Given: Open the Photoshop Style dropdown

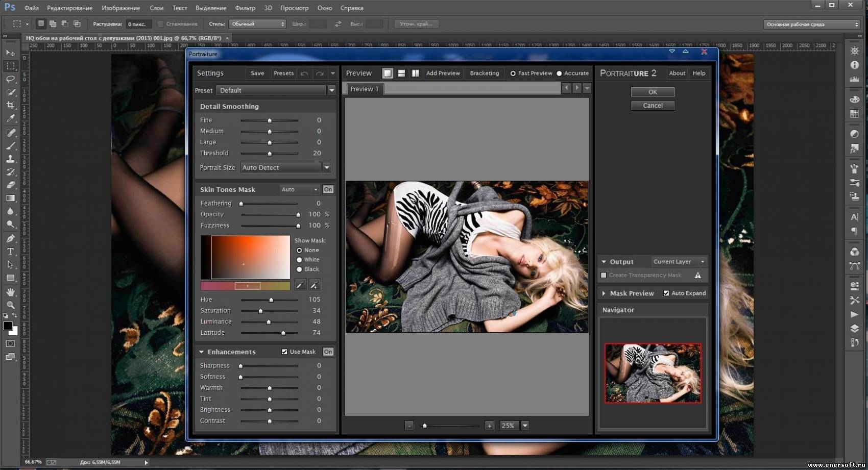Looking at the screenshot, I should (x=257, y=24).
